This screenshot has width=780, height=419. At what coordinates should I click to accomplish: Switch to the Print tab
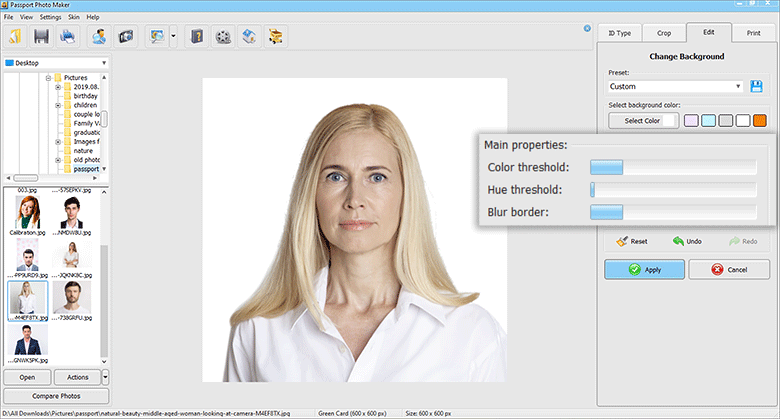(x=753, y=33)
